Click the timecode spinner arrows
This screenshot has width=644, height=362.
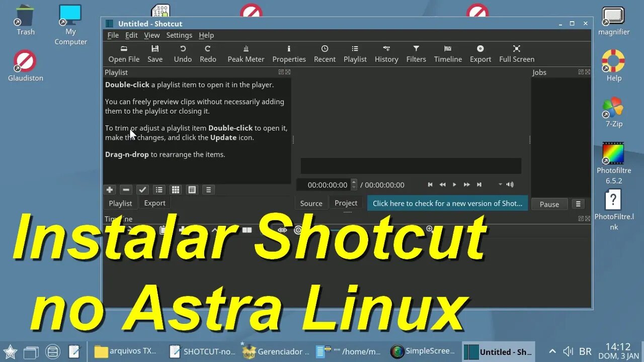click(354, 185)
